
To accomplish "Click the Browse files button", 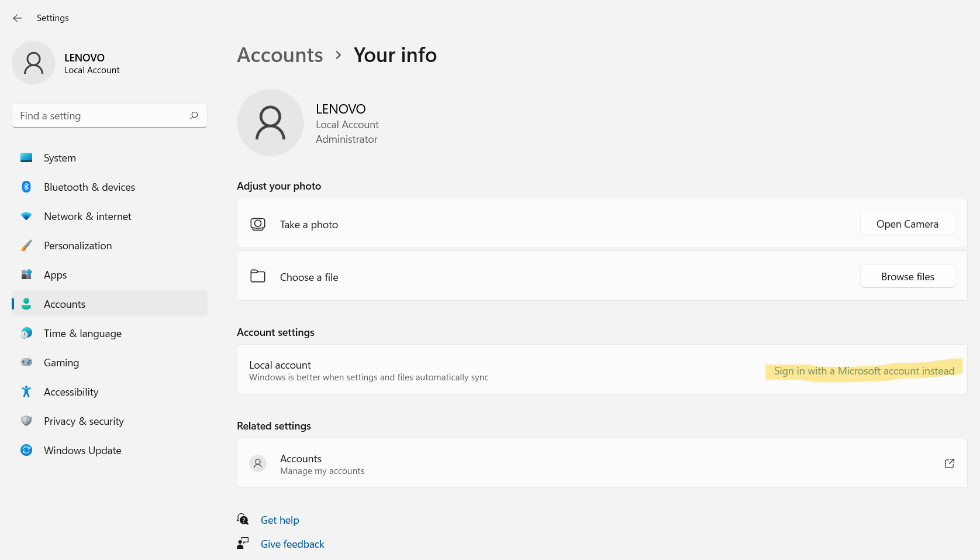I will (907, 277).
